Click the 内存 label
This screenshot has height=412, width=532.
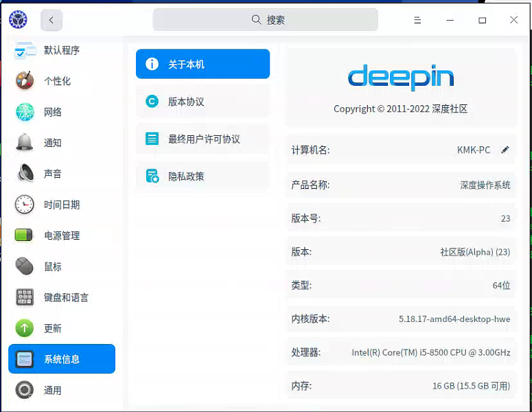click(301, 385)
